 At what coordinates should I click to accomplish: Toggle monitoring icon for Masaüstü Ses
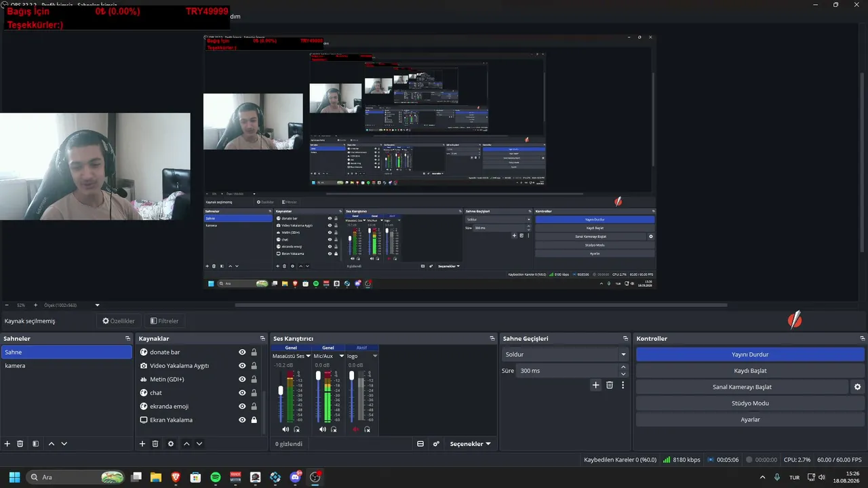[296, 429]
